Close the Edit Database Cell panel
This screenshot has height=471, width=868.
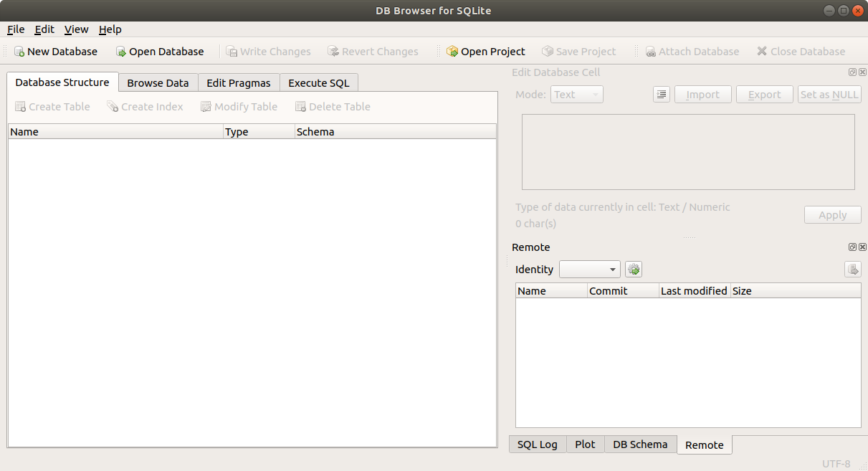862,72
